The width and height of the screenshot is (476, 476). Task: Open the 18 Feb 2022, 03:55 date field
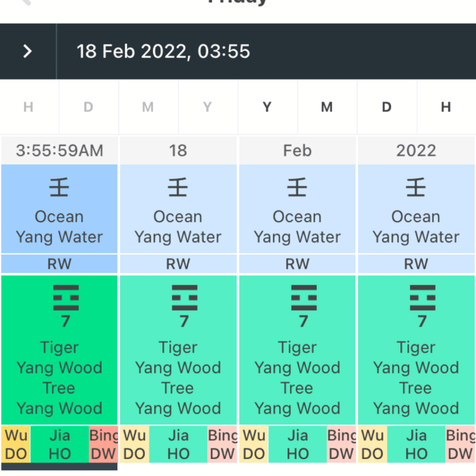[x=163, y=51]
